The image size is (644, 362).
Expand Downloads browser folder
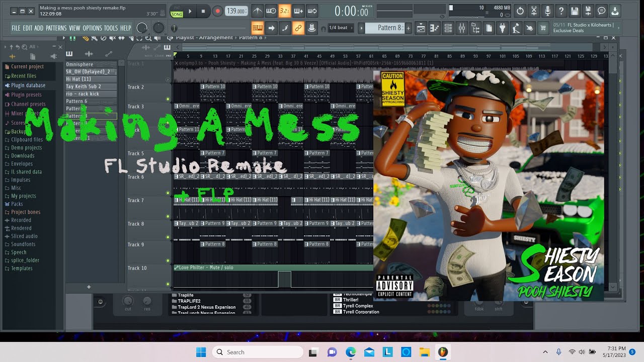click(23, 156)
